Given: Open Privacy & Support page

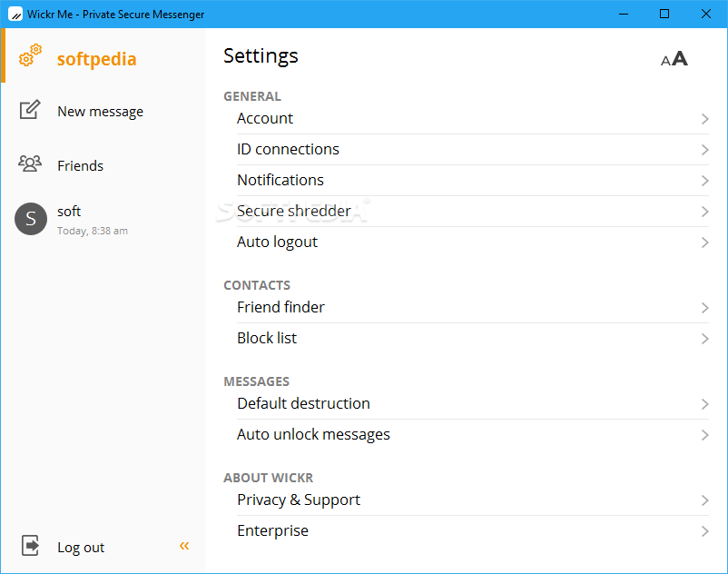Looking at the screenshot, I should 473,500.
